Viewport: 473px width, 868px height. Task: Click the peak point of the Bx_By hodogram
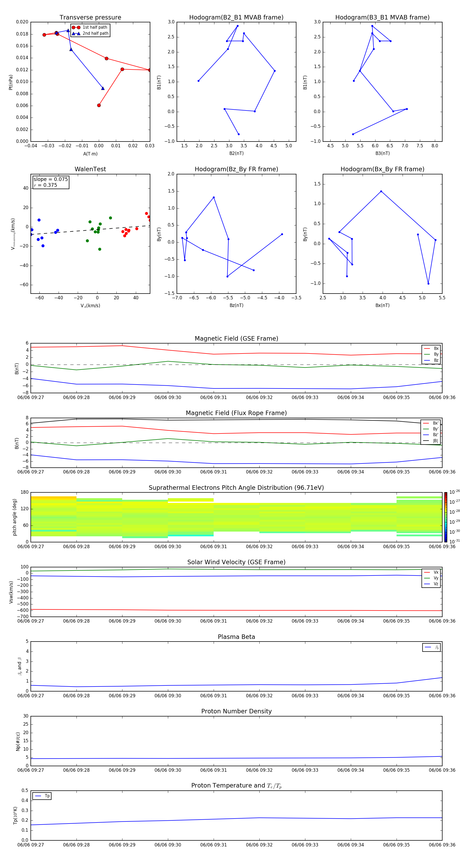point(381,191)
